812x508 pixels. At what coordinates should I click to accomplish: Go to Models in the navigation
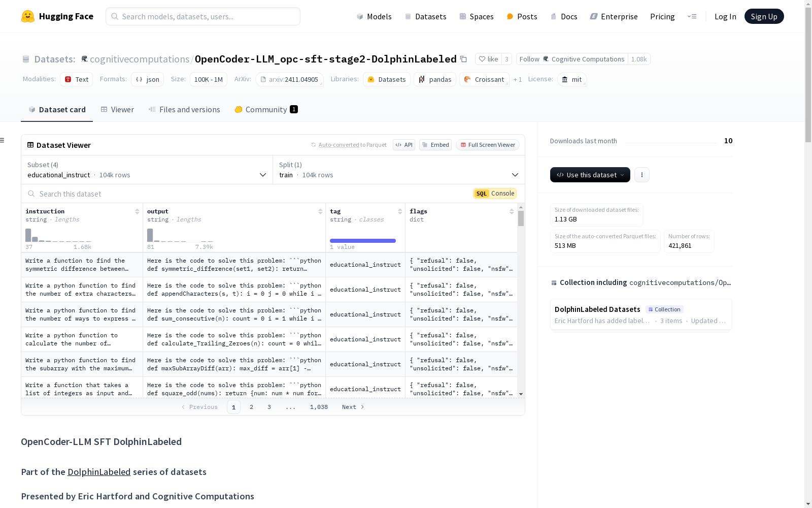point(374,16)
